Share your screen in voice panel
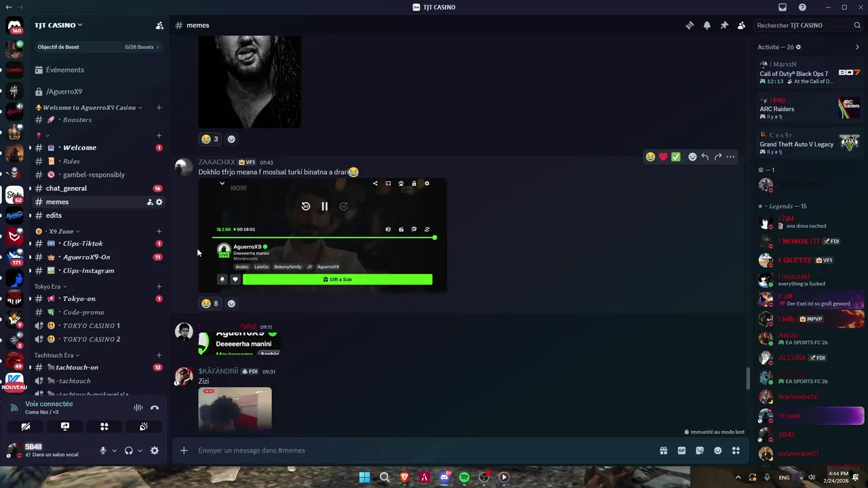 [x=65, y=426]
